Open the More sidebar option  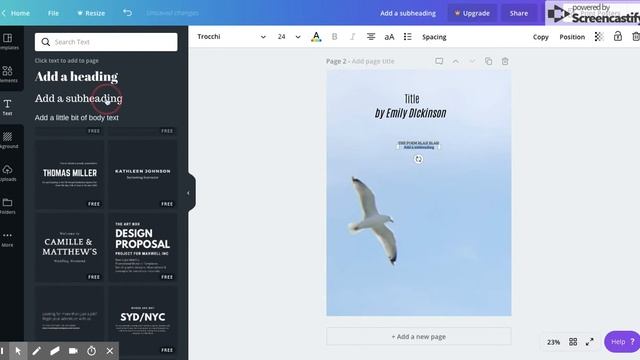pos(8,239)
